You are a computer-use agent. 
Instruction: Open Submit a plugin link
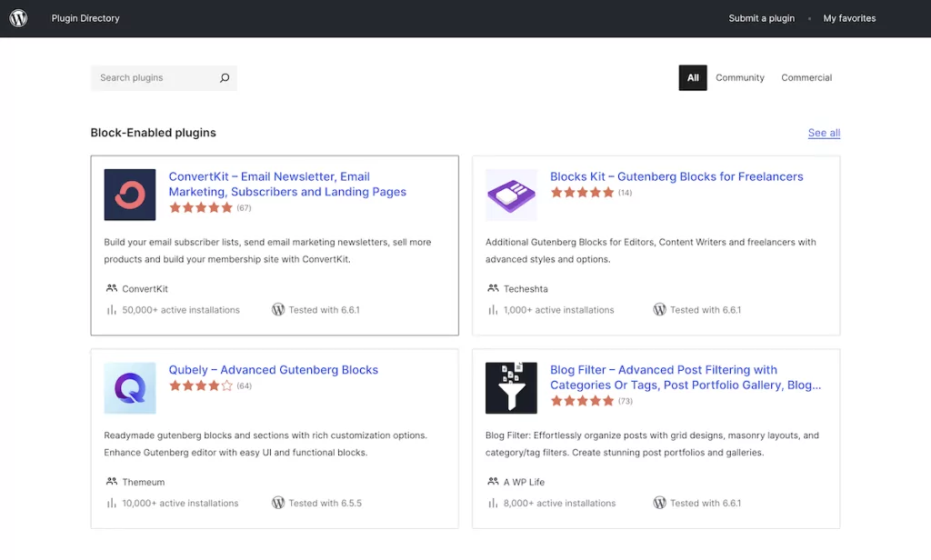pyautogui.click(x=762, y=18)
